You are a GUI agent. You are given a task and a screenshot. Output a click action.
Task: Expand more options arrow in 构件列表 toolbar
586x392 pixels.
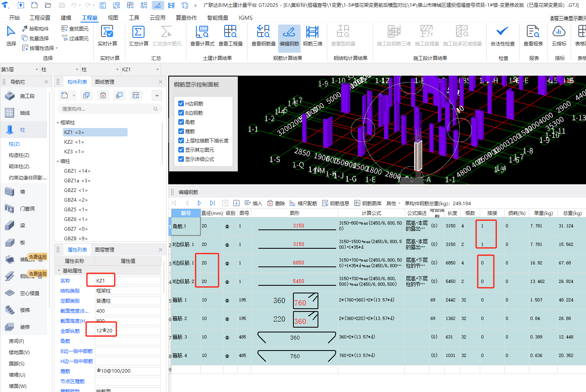click(x=157, y=95)
